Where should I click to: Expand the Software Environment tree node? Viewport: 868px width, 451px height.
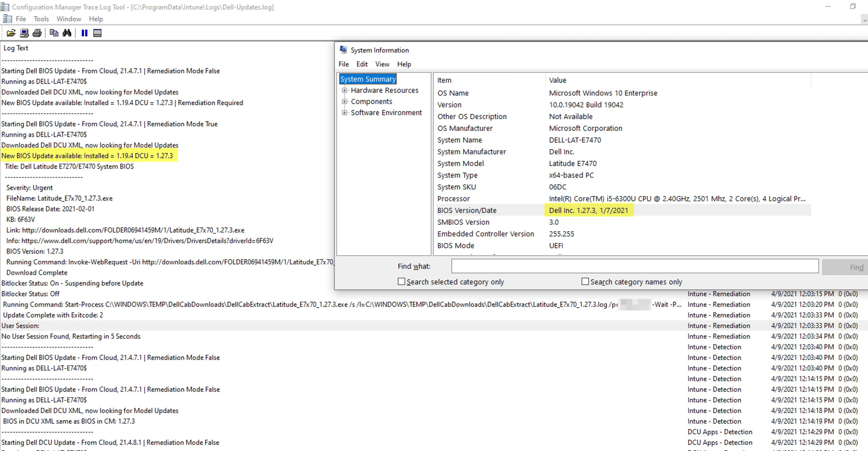pyautogui.click(x=344, y=112)
